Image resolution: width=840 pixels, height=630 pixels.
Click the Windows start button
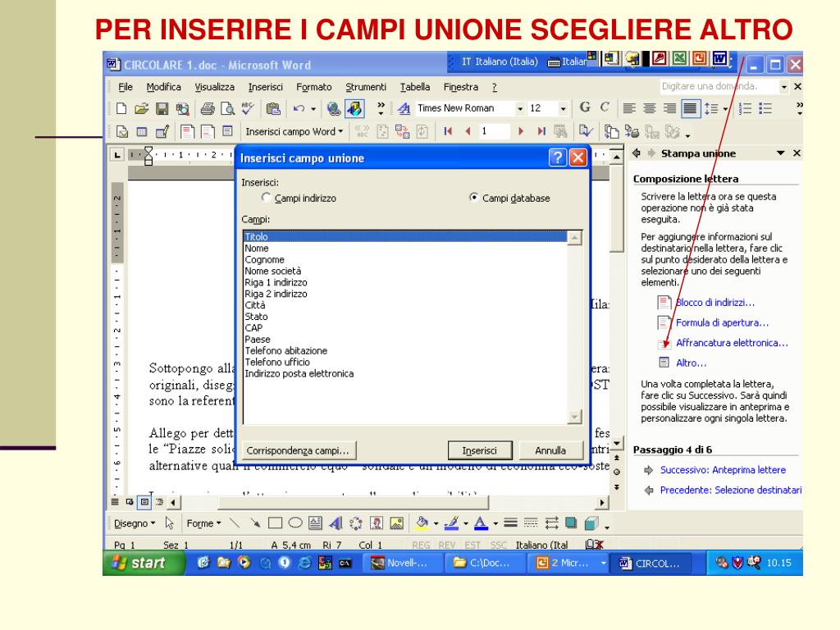(144, 563)
